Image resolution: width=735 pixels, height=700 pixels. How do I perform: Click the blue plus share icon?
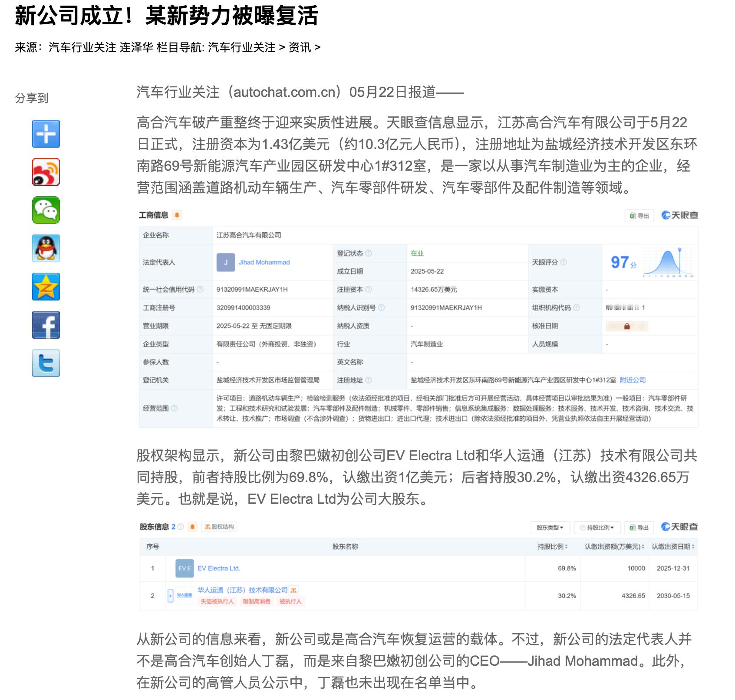point(46,134)
